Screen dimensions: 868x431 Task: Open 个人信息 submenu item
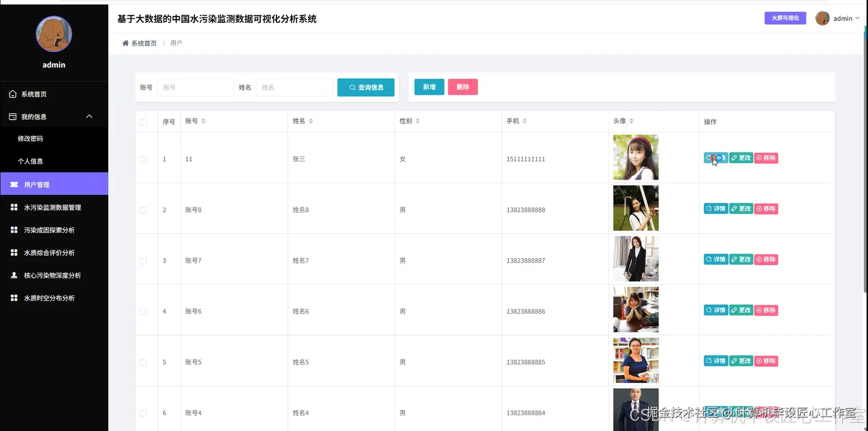coord(54,161)
